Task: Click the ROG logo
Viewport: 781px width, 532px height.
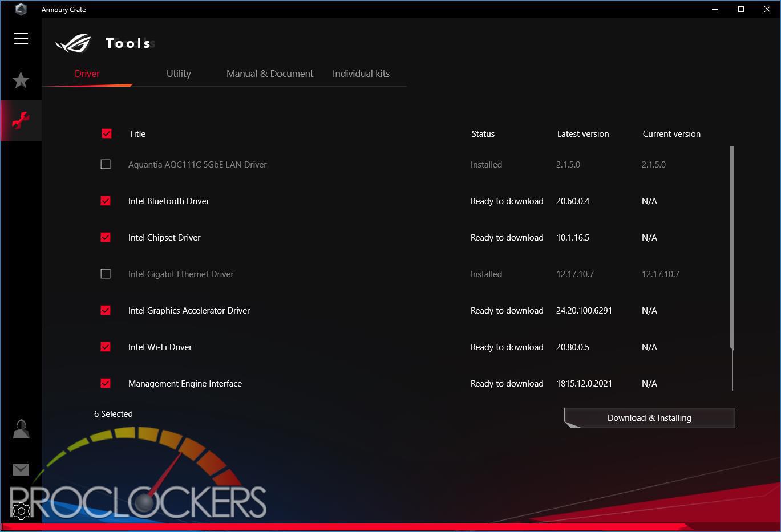Action: click(x=74, y=43)
